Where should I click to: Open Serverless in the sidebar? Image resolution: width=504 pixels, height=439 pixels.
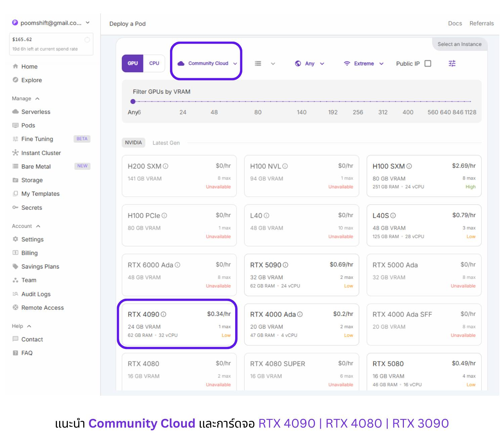tap(36, 112)
